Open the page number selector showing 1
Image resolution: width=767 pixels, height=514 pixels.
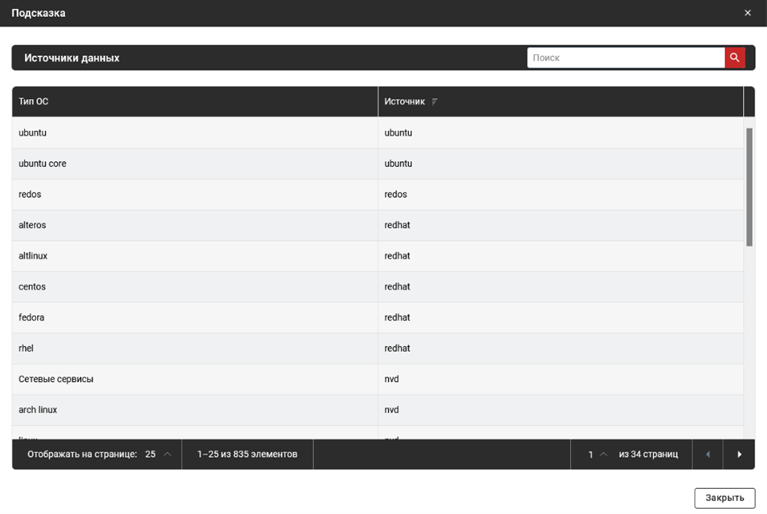click(x=597, y=454)
